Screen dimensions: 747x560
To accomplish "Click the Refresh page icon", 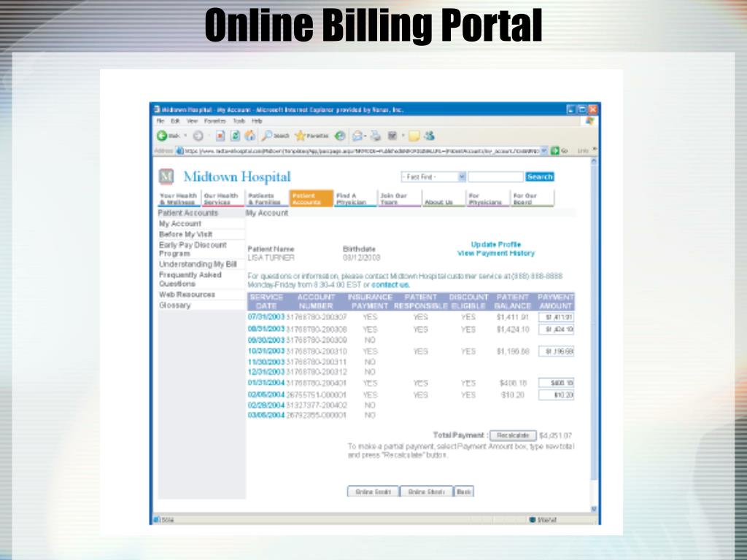I will tap(235, 136).
